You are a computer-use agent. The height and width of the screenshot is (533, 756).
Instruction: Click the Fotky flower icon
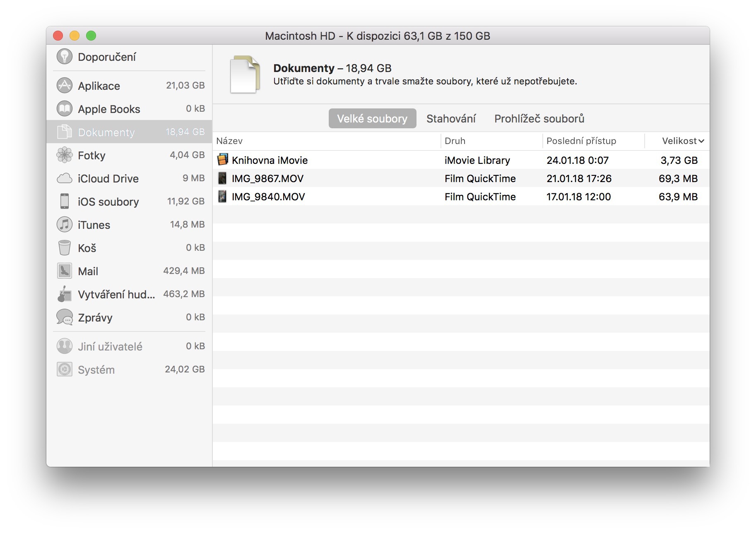64,155
